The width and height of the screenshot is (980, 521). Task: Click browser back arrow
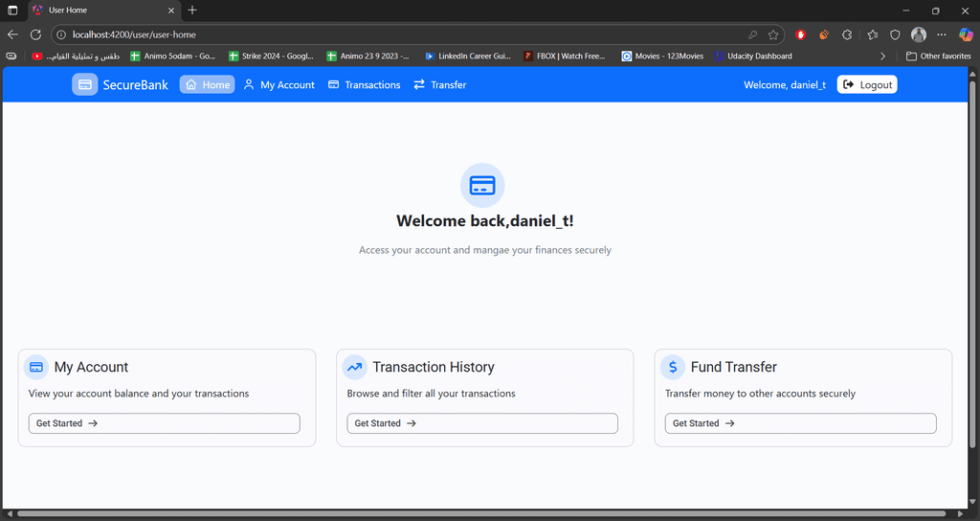click(x=12, y=34)
